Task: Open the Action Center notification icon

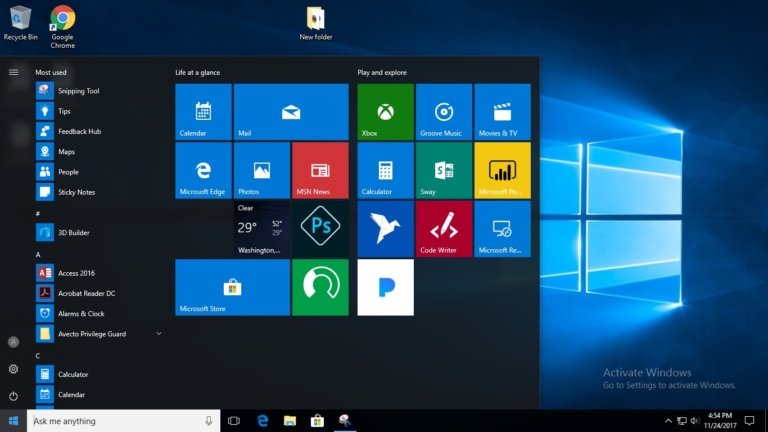Action: (x=749, y=421)
